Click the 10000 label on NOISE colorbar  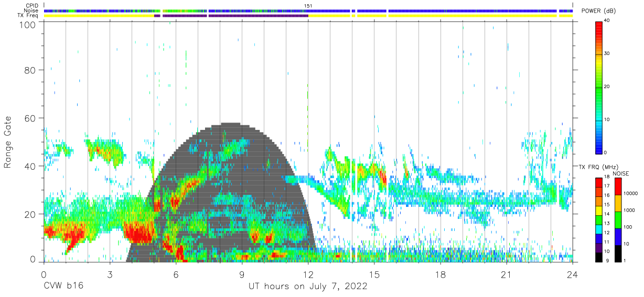pos(631,193)
